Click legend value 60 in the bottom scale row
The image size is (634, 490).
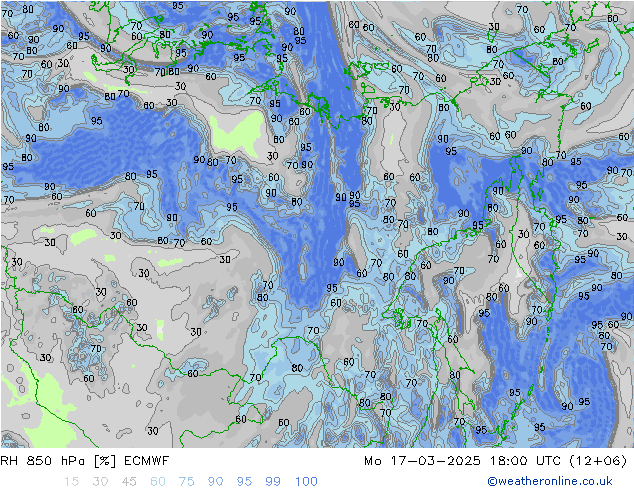158,482
